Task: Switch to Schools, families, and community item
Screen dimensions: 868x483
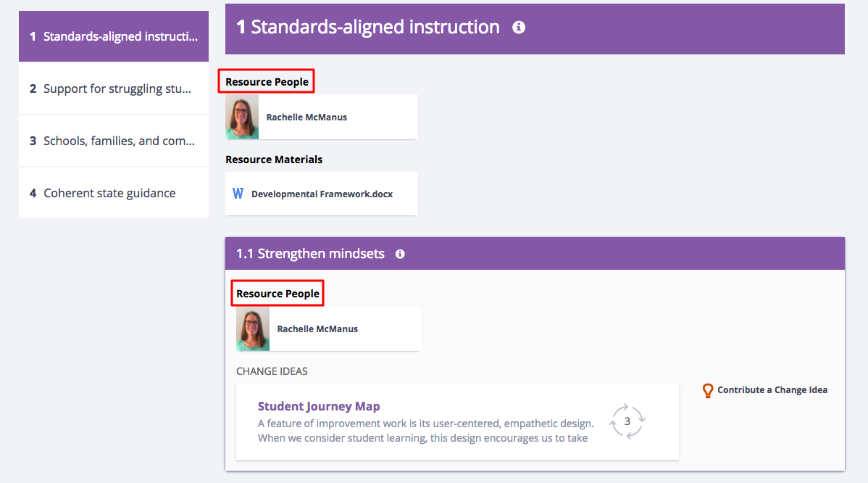Action: [x=114, y=141]
